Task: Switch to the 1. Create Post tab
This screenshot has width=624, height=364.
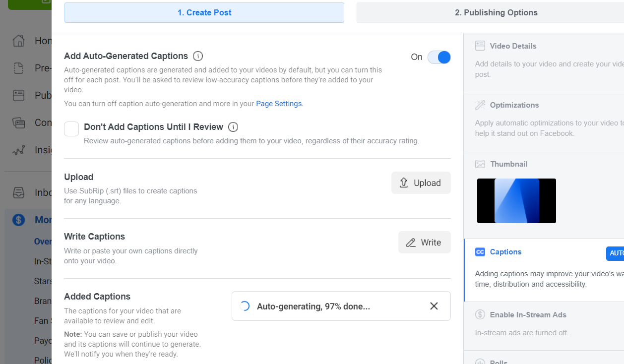Action: point(204,12)
